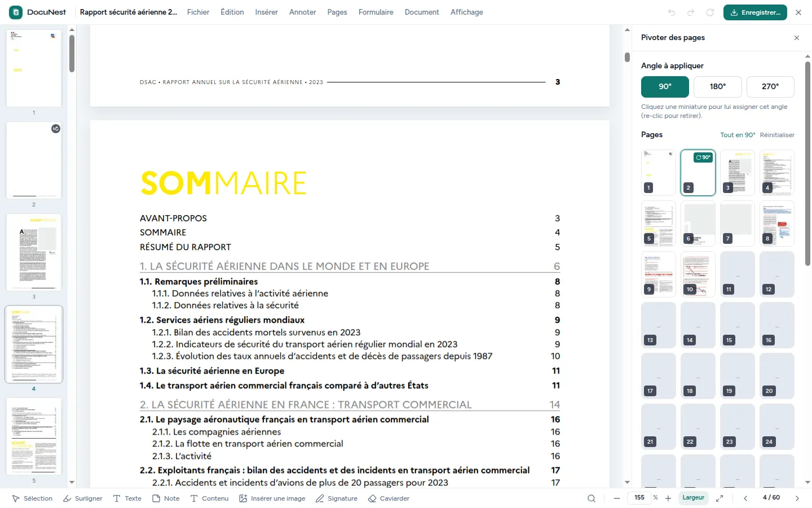Open the Formulaire menu
812x508 pixels.
pyautogui.click(x=376, y=12)
